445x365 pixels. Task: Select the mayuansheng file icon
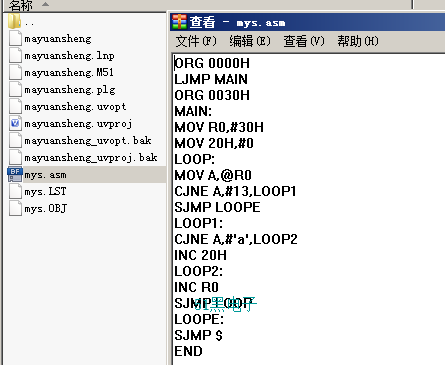[15, 39]
